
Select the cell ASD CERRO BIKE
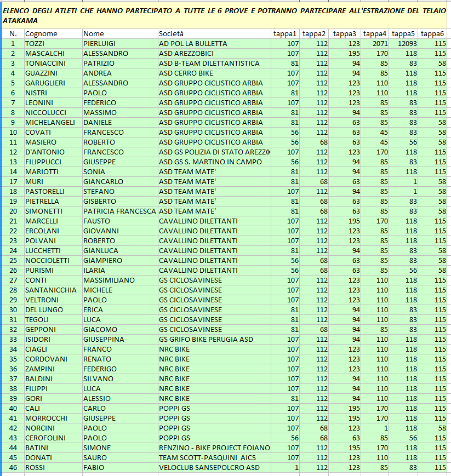click(214, 73)
